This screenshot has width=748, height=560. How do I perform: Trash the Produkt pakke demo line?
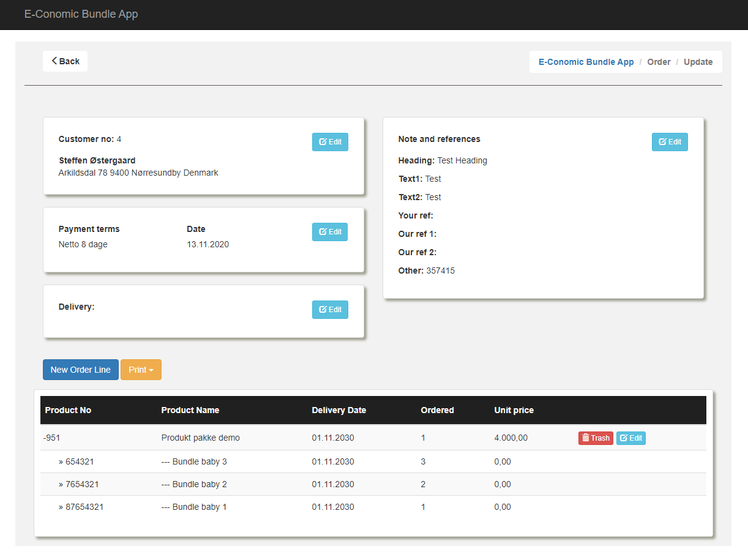595,438
